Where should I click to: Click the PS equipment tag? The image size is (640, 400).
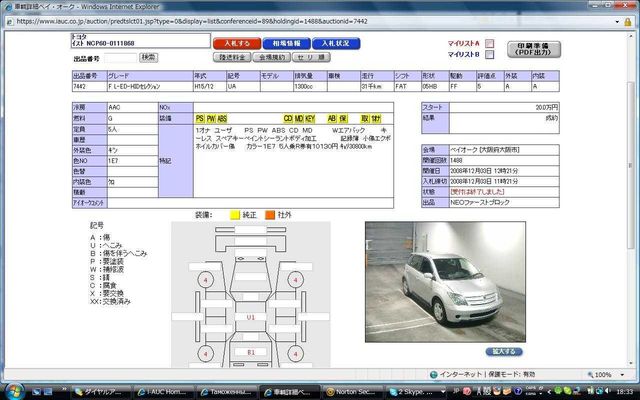tap(200, 118)
